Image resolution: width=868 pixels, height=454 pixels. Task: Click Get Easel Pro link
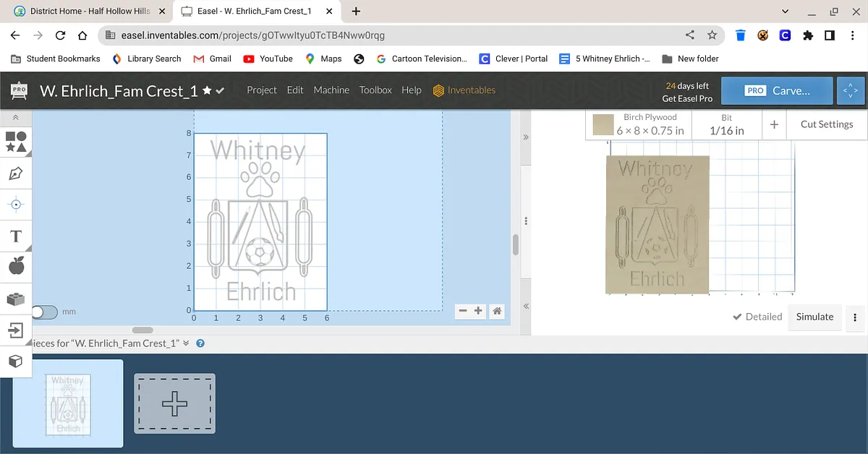687,98
